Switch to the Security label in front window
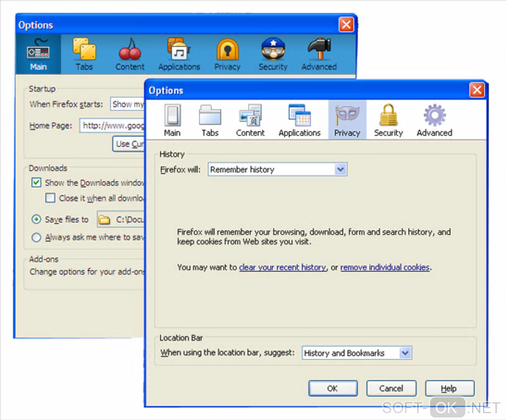Image resolution: width=506 pixels, height=420 pixels. [x=388, y=133]
